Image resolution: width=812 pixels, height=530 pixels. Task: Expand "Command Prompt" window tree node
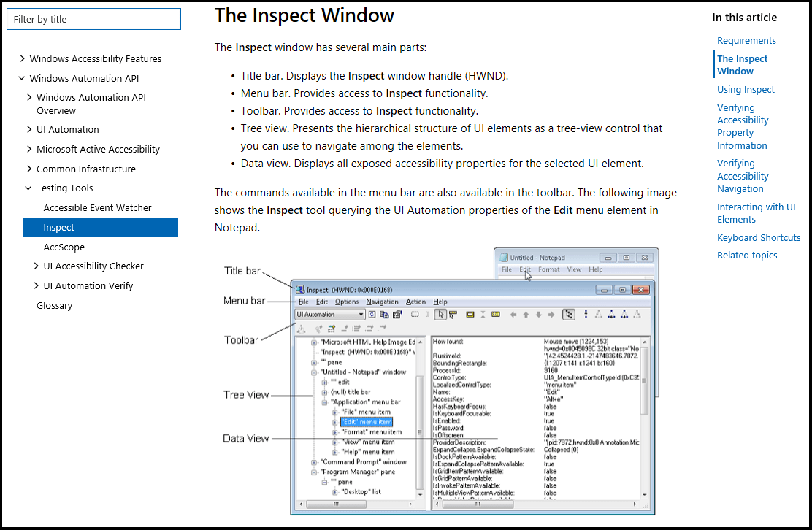[x=314, y=462]
